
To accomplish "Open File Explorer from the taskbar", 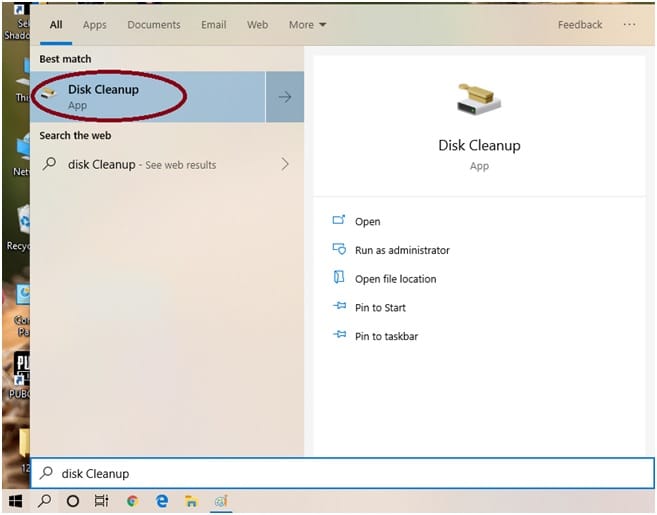I will tap(191, 501).
